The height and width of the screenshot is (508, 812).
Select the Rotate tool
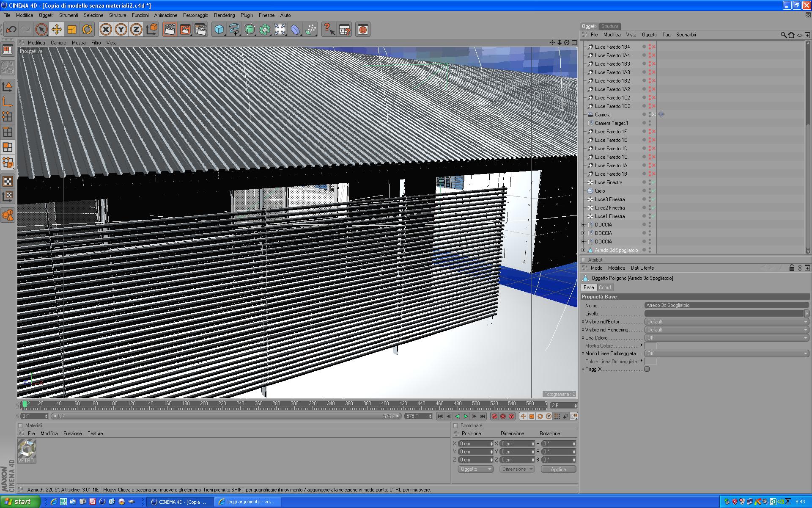(x=87, y=30)
